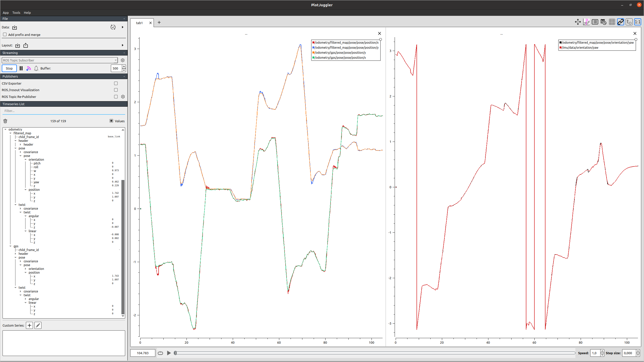
Task: Open the App menu
Action: click(5, 12)
